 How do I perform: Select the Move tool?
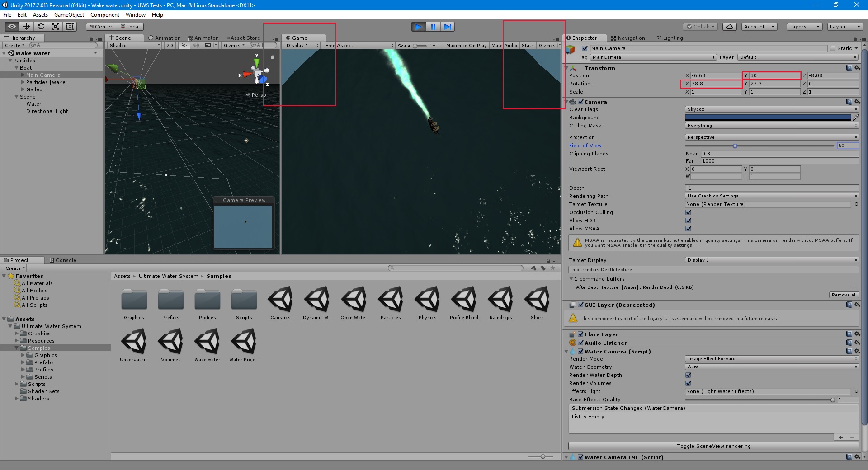coord(26,26)
